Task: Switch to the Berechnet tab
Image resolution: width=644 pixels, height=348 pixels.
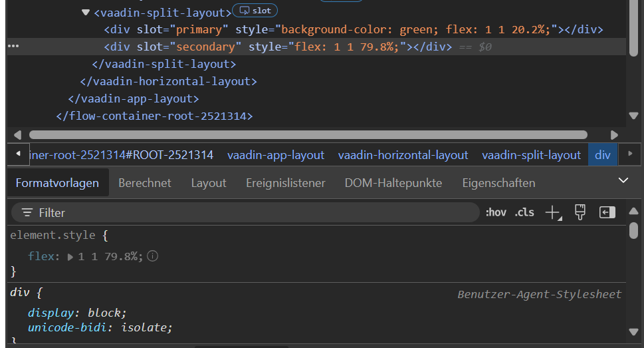Action: click(x=145, y=183)
